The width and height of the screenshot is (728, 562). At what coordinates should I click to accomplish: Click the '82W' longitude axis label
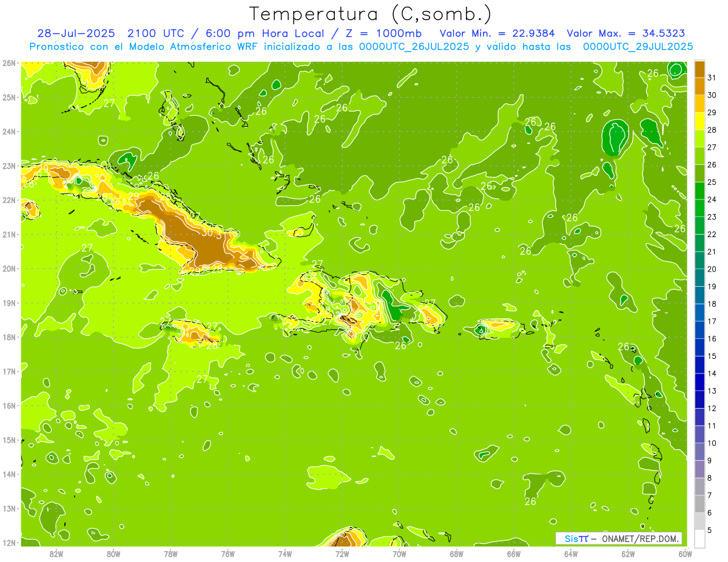[x=56, y=554]
